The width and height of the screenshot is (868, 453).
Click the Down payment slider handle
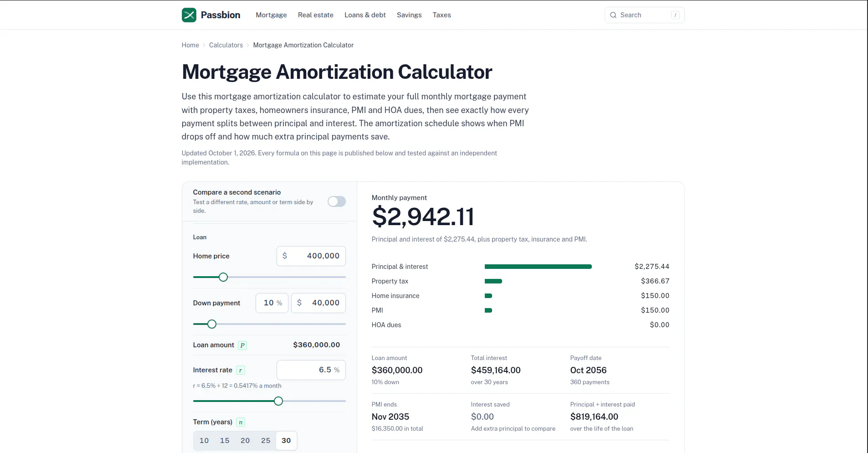(212, 324)
